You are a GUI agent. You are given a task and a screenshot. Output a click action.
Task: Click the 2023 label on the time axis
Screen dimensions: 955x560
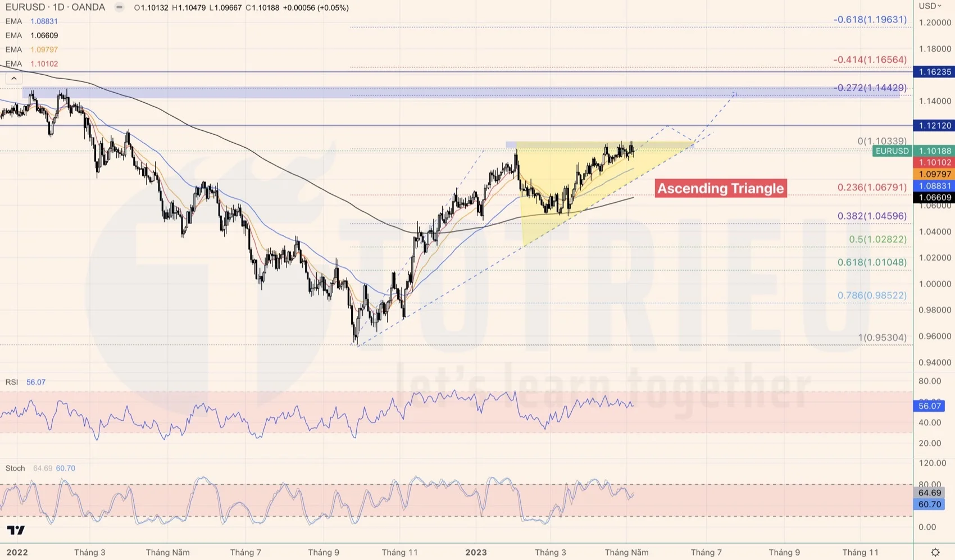(x=476, y=552)
